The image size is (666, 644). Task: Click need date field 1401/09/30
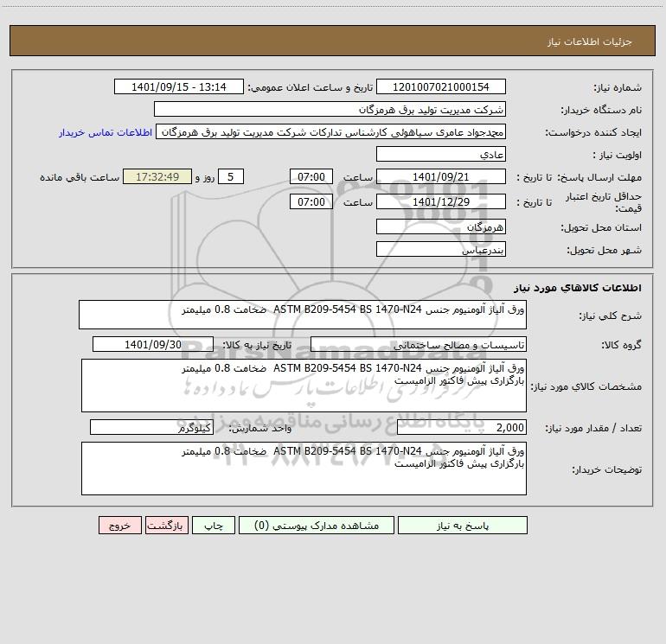click(x=153, y=344)
